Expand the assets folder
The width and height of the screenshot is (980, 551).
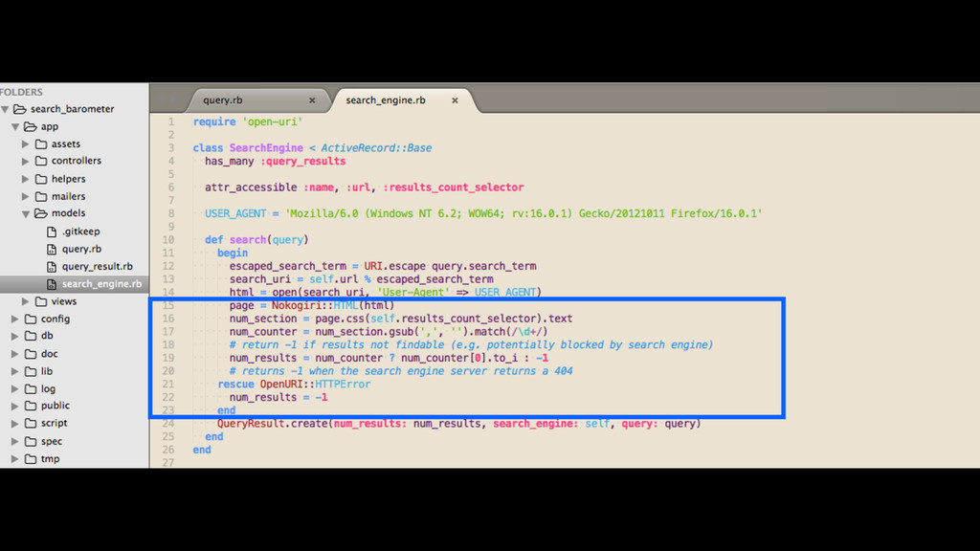click(26, 144)
